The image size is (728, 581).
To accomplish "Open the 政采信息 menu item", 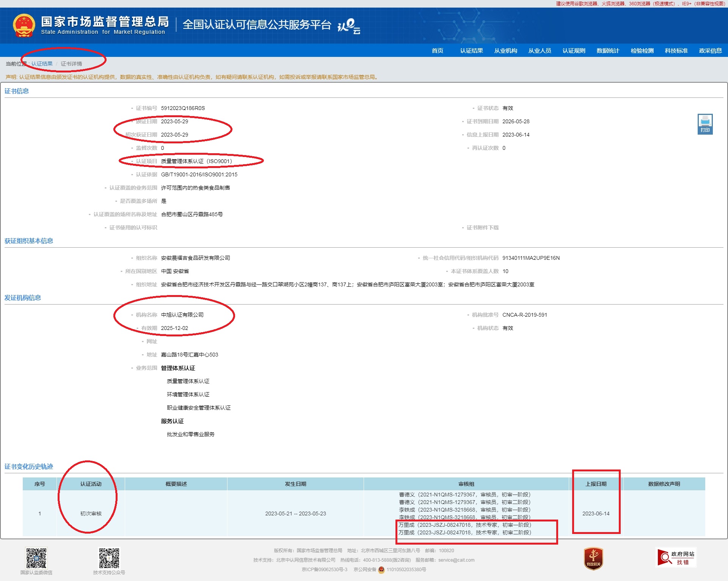I will pyautogui.click(x=710, y=50).
